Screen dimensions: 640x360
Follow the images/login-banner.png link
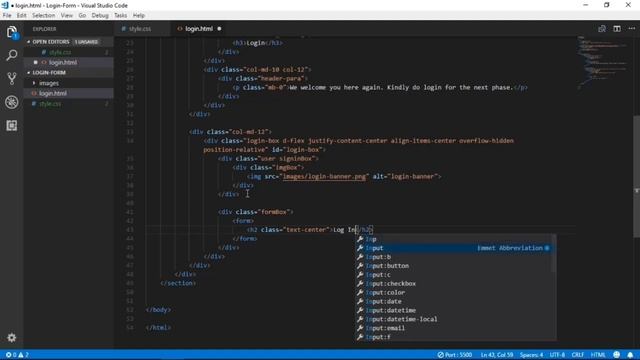click(324, 176)
